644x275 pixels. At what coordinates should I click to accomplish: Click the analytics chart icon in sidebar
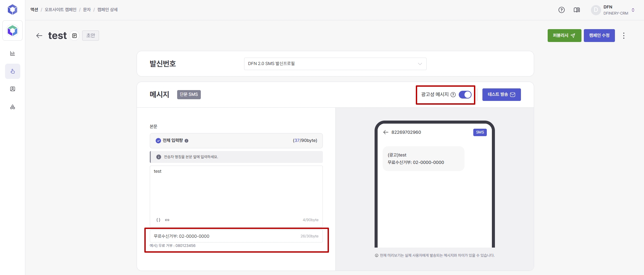pos(13,54)
